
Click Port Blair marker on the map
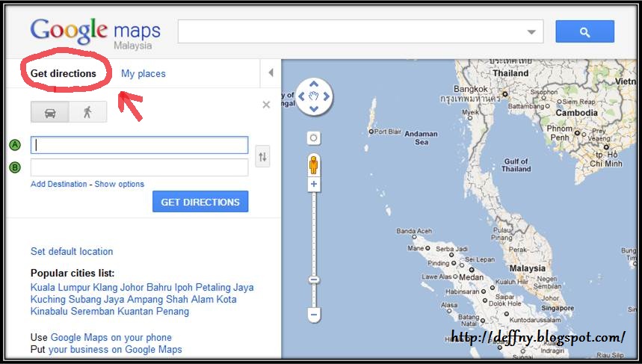[x=371, y=132]
